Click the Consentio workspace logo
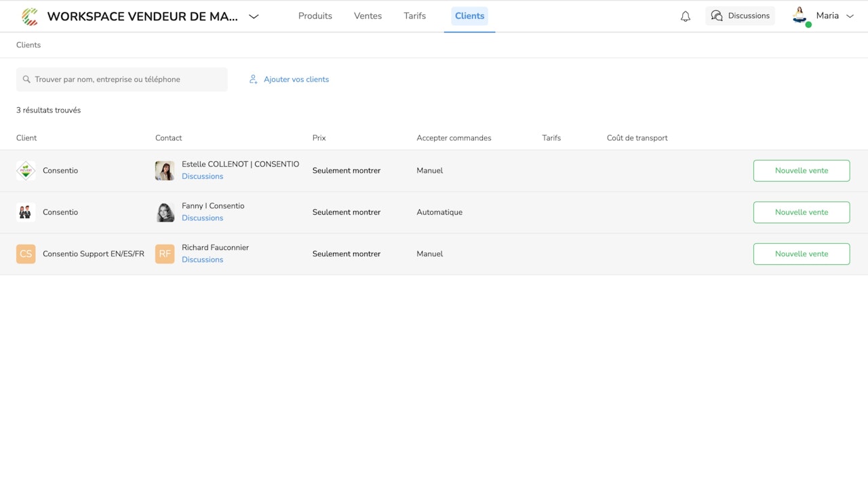The height and width of the screenshot is (477, 868). pyautogui.click(x=30, y=16)
